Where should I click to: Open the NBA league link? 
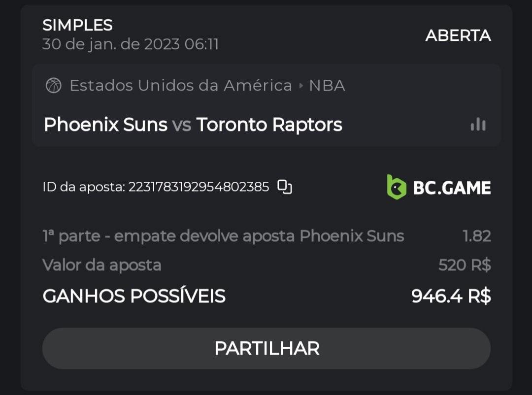(327, 86)
